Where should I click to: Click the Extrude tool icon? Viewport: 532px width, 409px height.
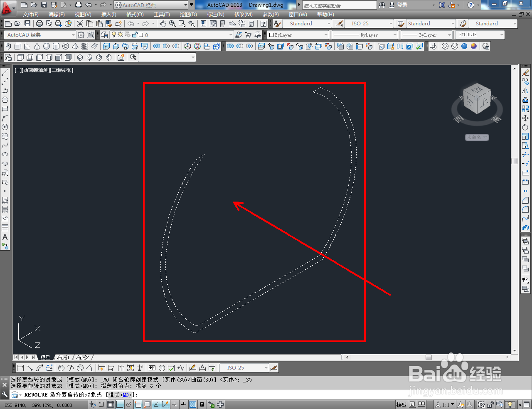pos(106,46)
